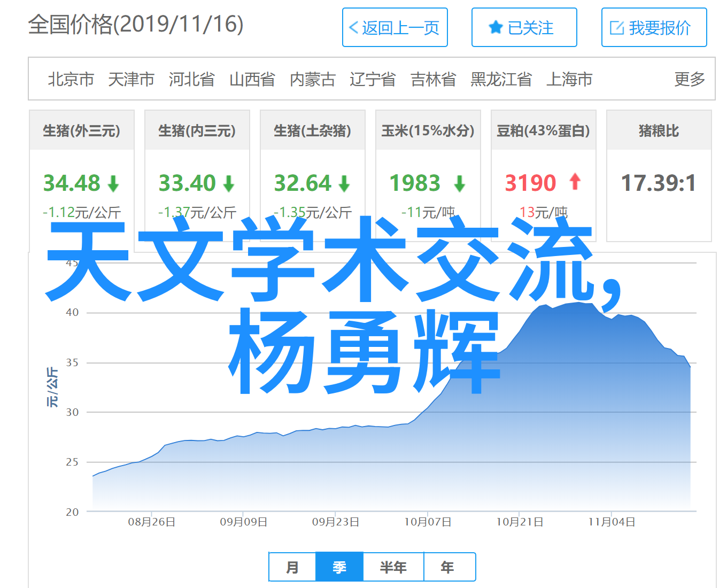Select 内蒙古 region
Image resolution: width=727 pixels, height=588 pixels.
313,79
